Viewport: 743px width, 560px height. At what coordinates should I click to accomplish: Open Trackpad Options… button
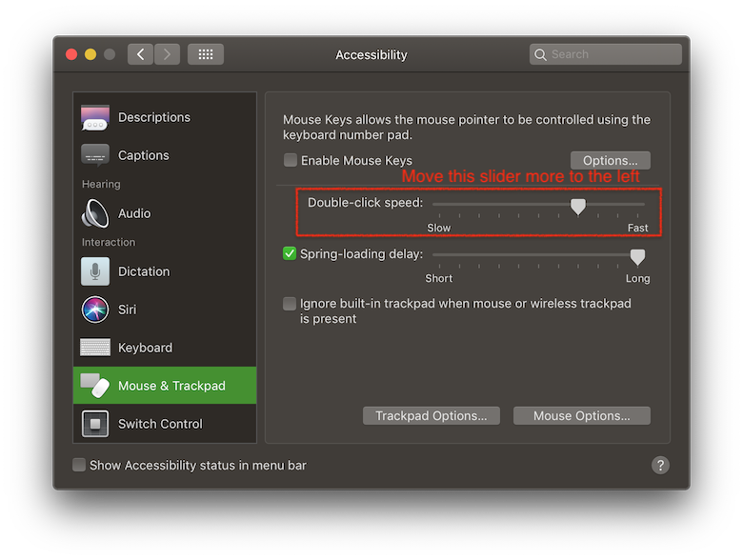(432, 415)
